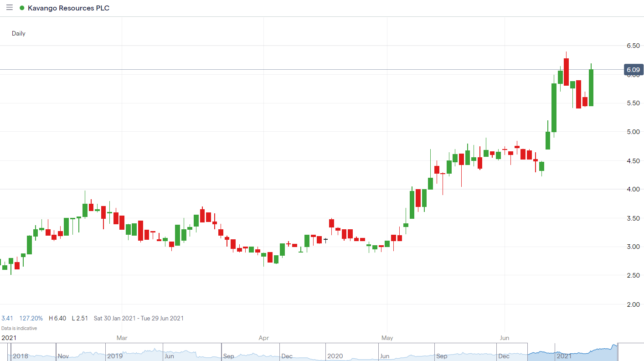This screenshot has height=361, width=644.
Task: Click the last green candle on the chart
Action: tap(591, 88)
